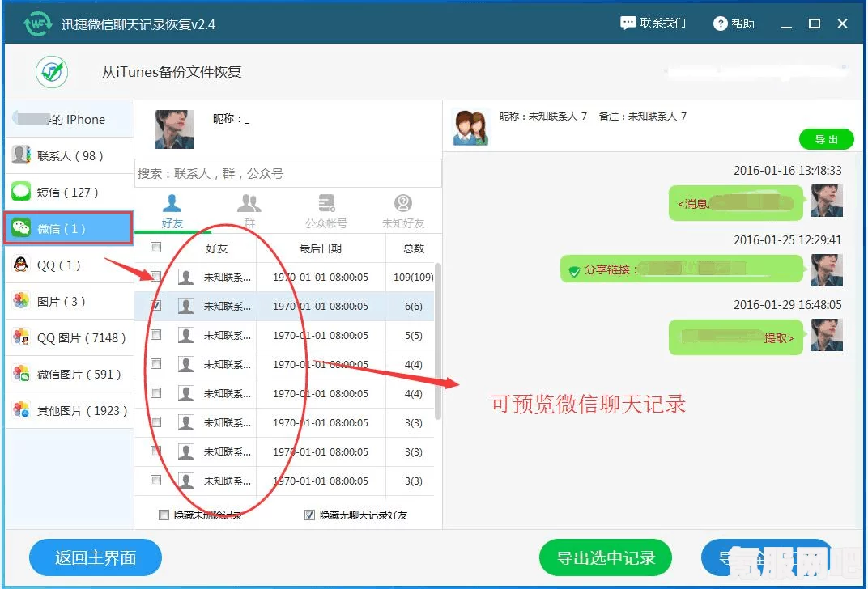This screenshot has width=868, height=589.
Task: Switch to the 公众帐号 tab
Action: pyautogui.click(x=326, y=211)
